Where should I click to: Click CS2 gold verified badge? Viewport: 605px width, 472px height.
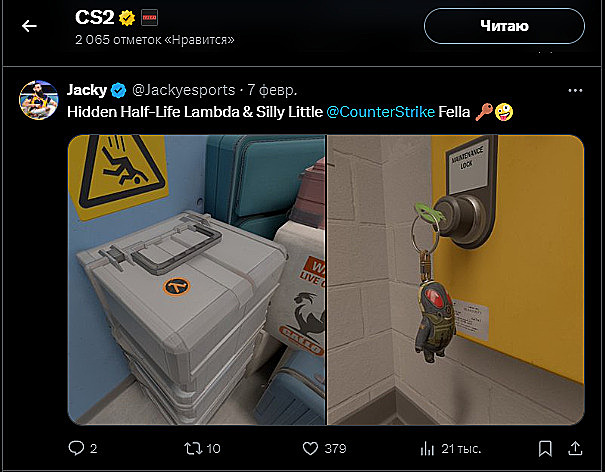tap(127, 18)
